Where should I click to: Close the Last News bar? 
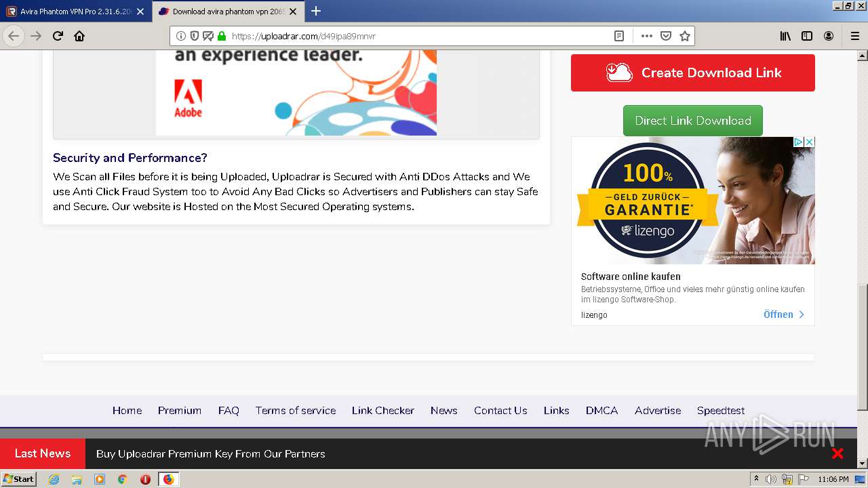(x=837, y=453)
